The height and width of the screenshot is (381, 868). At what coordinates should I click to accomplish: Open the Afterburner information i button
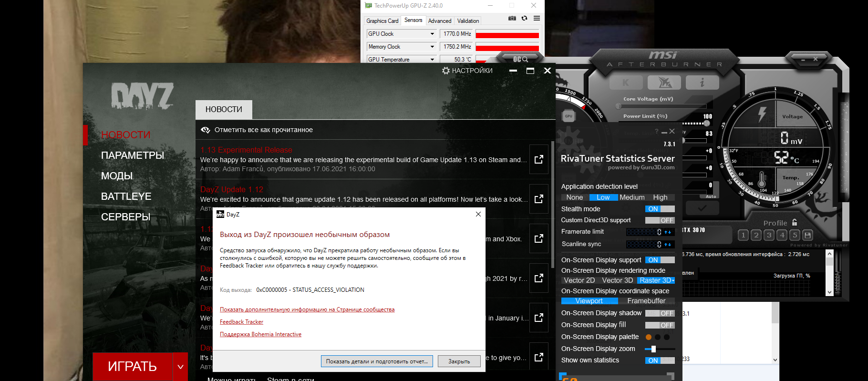(702, 82)
